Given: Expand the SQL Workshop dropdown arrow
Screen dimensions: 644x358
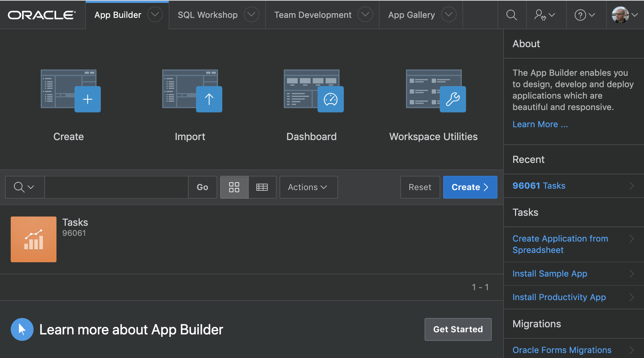Looking at the screenshot, I should point(252,15).
